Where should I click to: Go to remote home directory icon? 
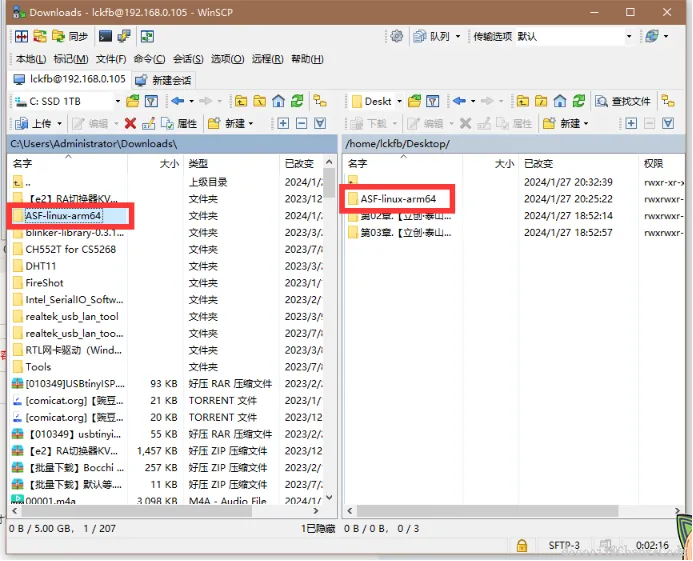coord(560,101)
